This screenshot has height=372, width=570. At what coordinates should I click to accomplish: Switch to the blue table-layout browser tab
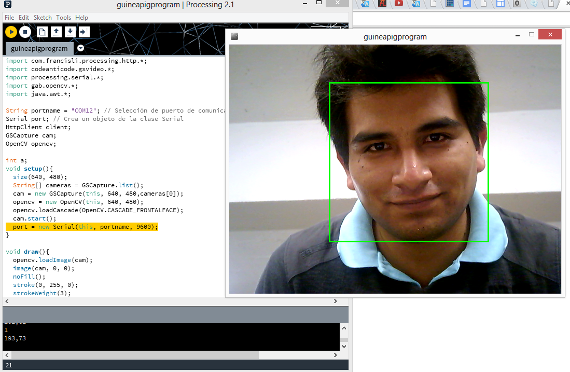tap(501, 4)
